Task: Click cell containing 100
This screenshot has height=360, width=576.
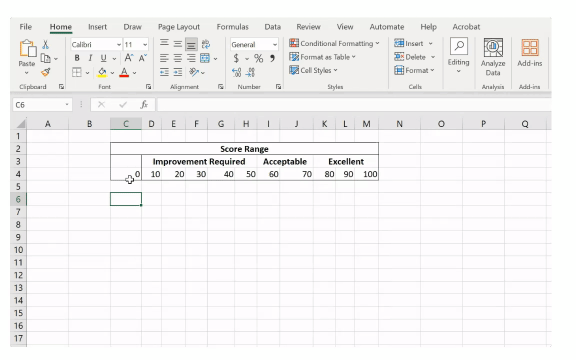Action: [367, 174]
